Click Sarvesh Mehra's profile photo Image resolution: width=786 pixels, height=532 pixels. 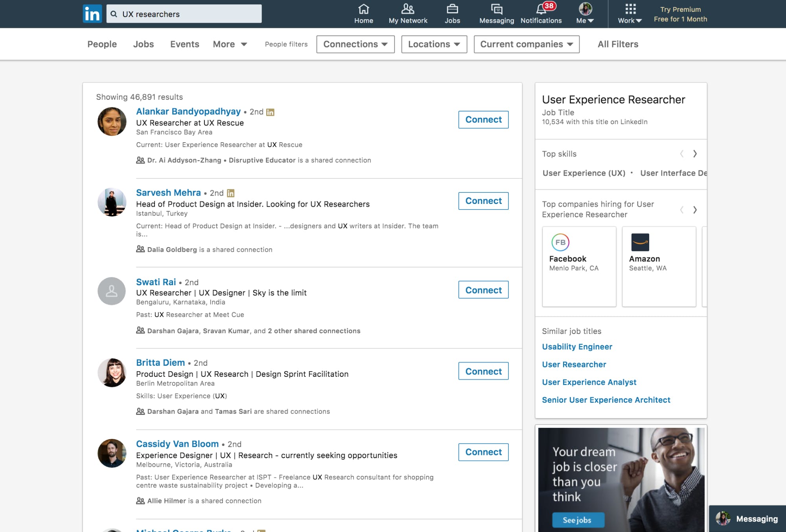click(x=112, y=202)
